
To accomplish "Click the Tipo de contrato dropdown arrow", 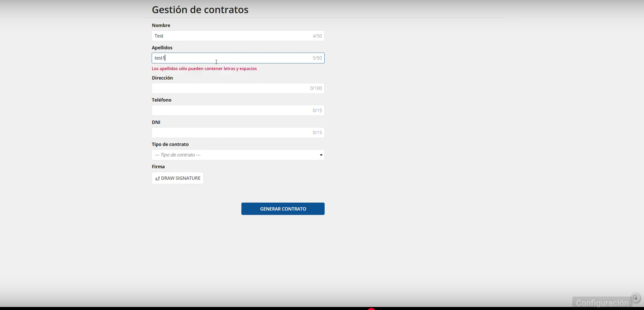I will pyautogui.click(x=321, y=155).
